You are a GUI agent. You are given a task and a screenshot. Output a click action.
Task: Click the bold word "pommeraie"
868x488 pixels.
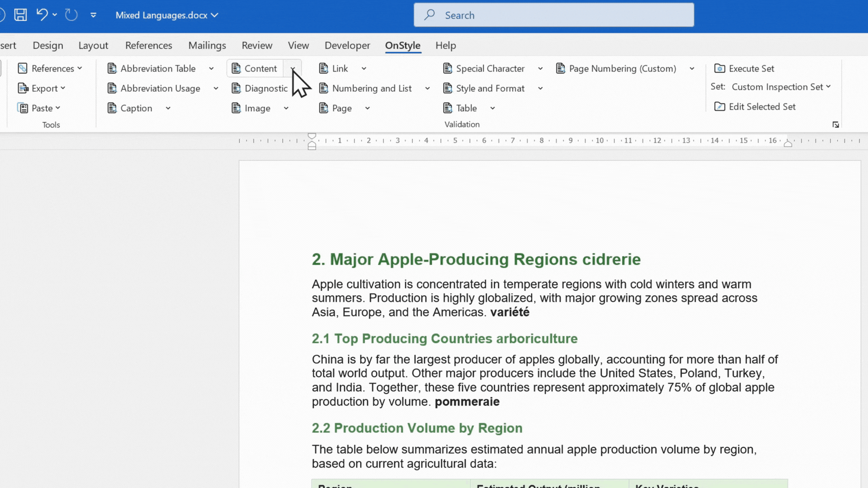click(x=467, y=402)
